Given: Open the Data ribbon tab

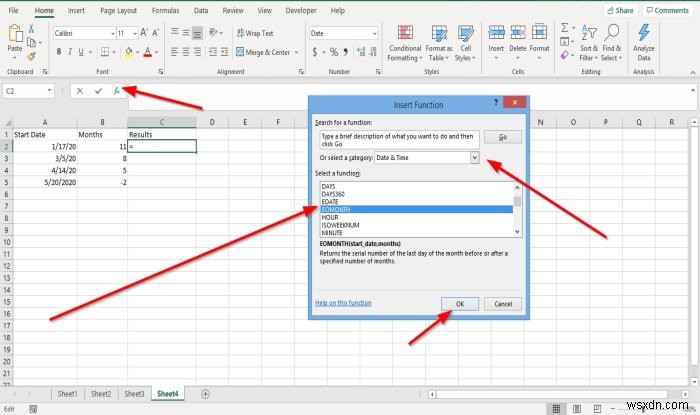Looking at the screenshot, I should [x=201, y=10].
